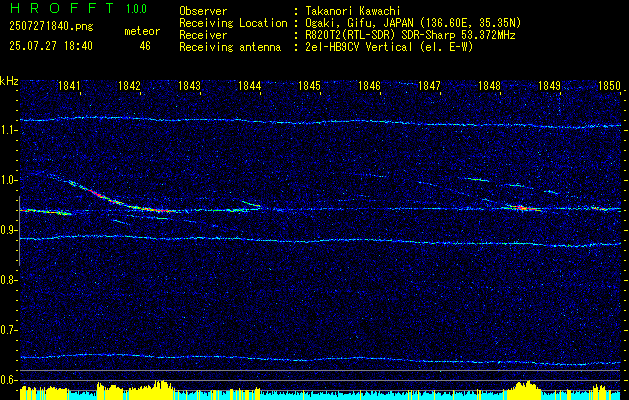Click the 1843 time axis marker
Image resolution: width=629 pixels, height=400 pixels.
[189, 85]
